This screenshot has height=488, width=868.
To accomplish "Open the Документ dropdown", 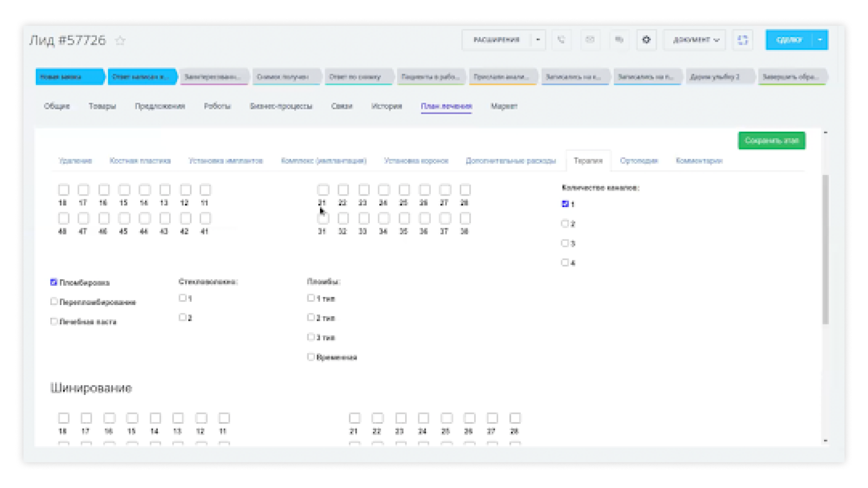I will [695, 40].
